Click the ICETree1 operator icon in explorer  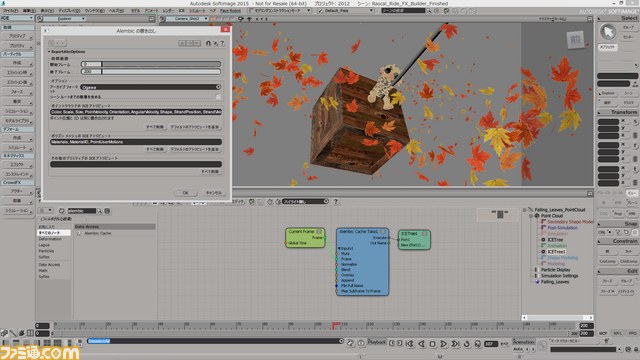(x=543, y=252)
